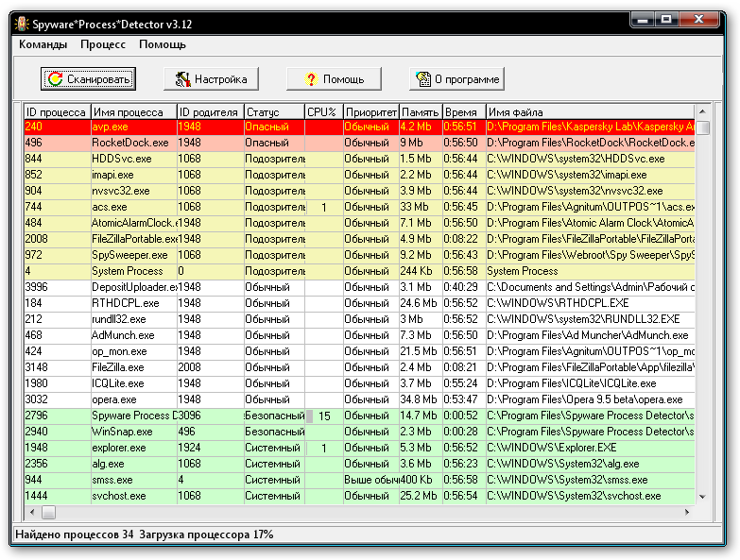Screen dimensions: 740x560
Task: Sort by the CPU% column header
Action: point(322,112)
